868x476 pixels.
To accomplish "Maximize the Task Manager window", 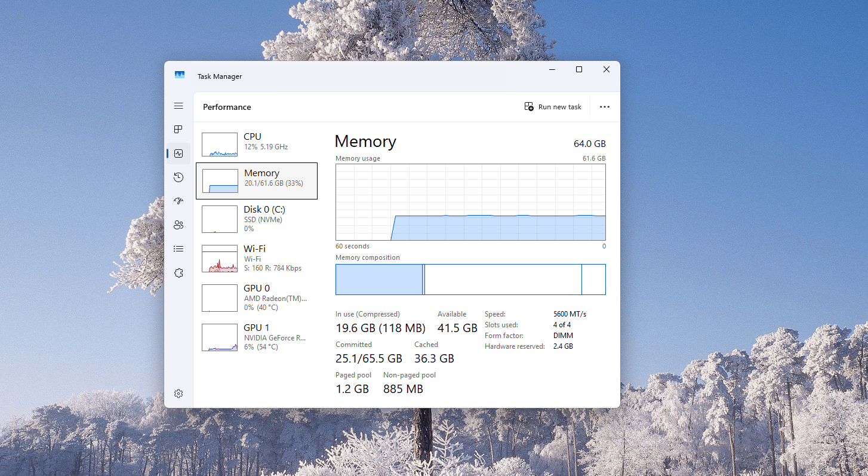I will pos(578,70).
